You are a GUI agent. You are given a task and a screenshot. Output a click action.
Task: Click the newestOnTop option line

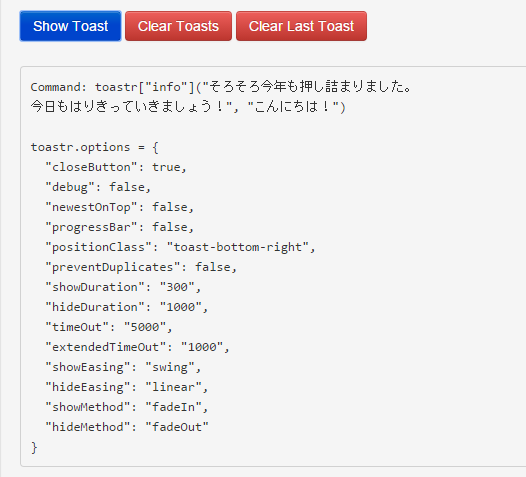[x=119, y=207]
